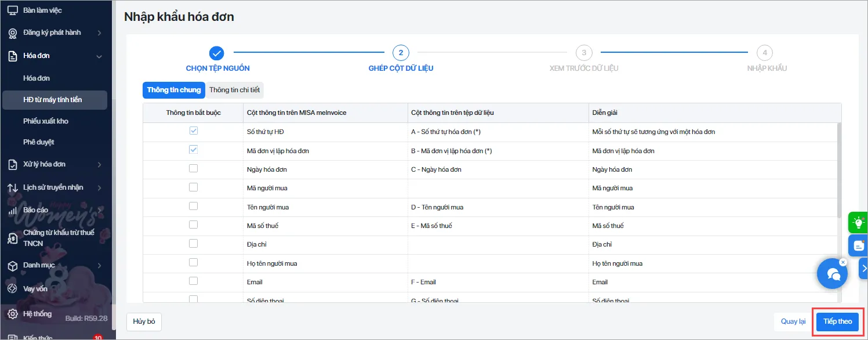Click the Bàn làm việc monitor icon

pyautogui.click(x=12, y=10)
